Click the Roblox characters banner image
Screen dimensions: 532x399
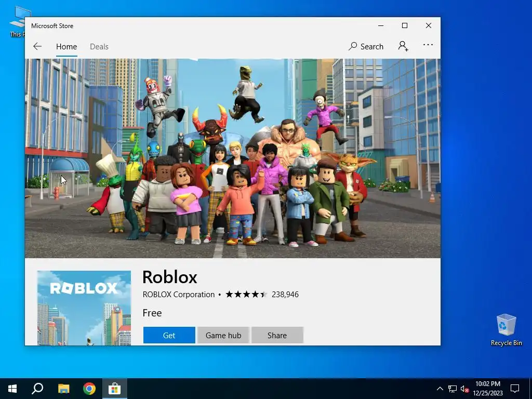point(232,158)
